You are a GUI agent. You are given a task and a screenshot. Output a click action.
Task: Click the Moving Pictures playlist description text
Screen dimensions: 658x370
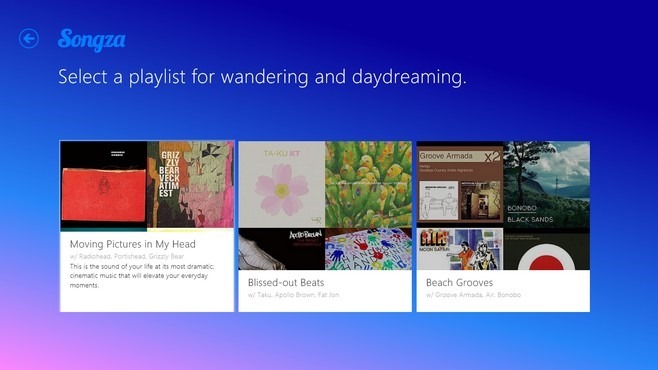coord(142,276)
